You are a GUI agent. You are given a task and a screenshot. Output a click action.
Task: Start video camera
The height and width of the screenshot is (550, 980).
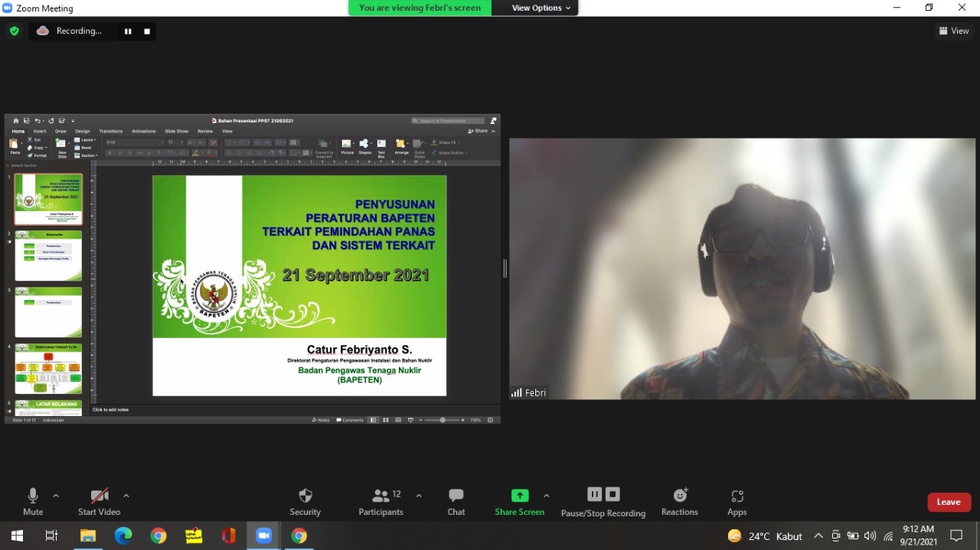pyautogui.click(x=100, y=502)
